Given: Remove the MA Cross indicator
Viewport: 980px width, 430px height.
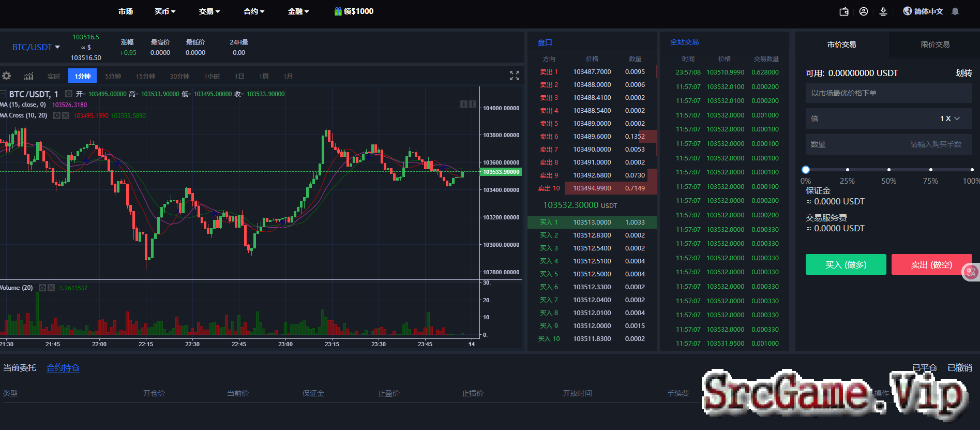Looking at the screenshot, I should [66, 115].
